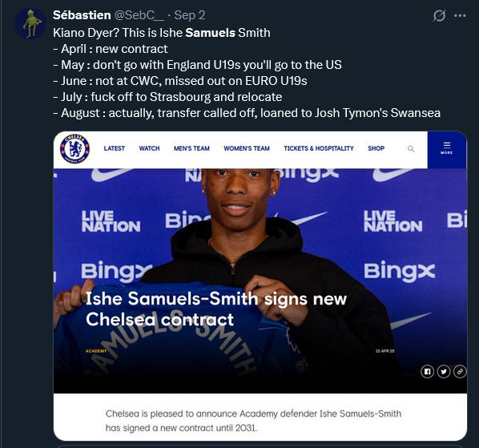Open Sébastien's Kermit profile avatar
The width and height of the screenshot is (479, 448).
pos(30,23)
